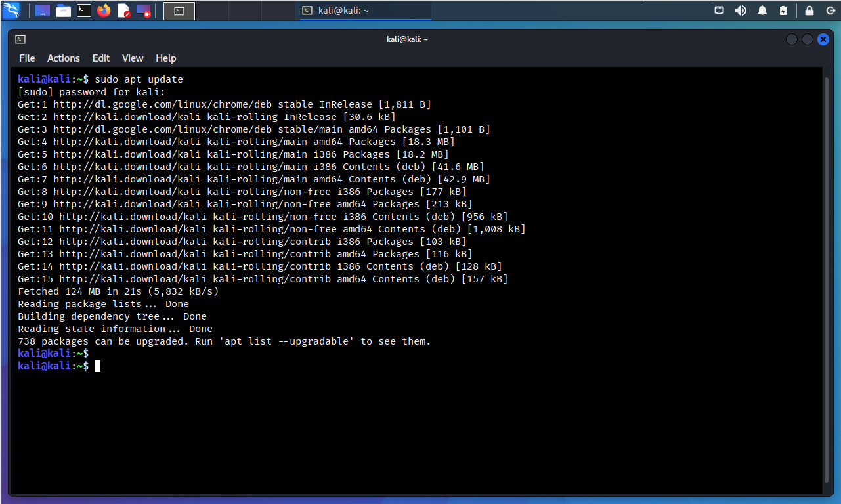
Task: Click the Show Desktop panel icon
Action: (43, 10)
